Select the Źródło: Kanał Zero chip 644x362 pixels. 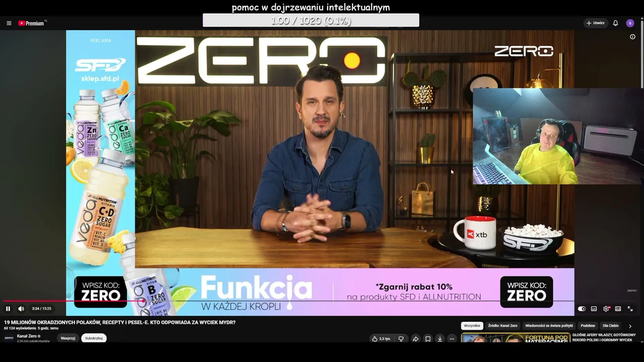pos(503,326)
